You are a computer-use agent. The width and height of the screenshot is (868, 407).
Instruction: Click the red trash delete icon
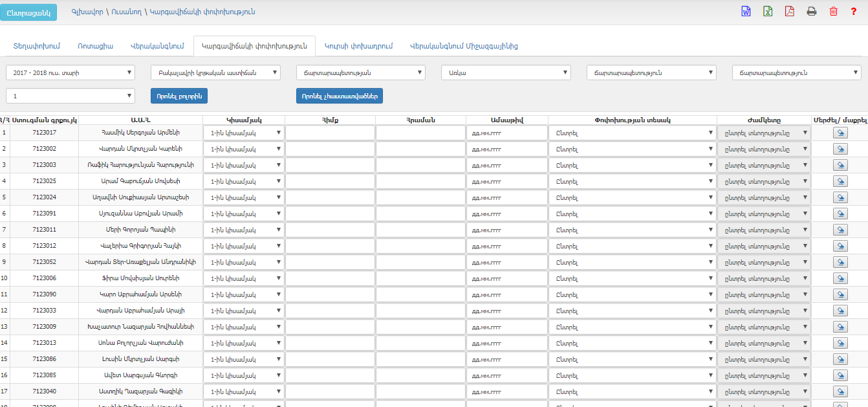coord(833,11)
